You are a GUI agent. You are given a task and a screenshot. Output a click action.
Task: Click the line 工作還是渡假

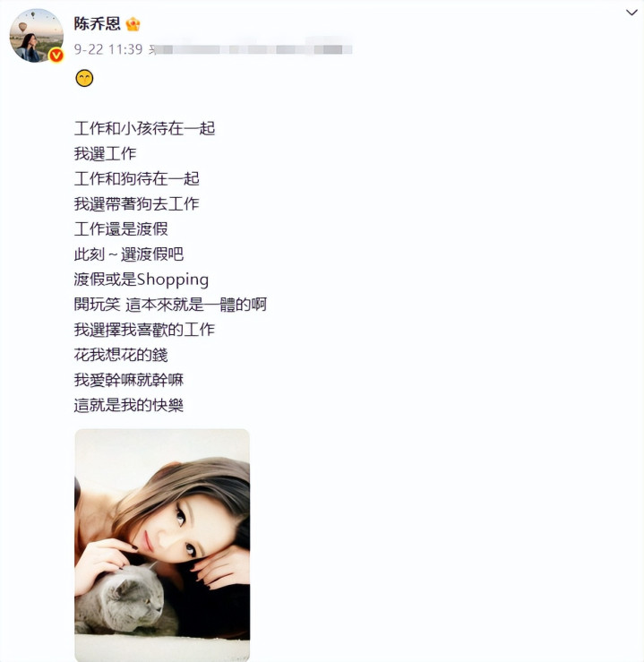point(121,228)
